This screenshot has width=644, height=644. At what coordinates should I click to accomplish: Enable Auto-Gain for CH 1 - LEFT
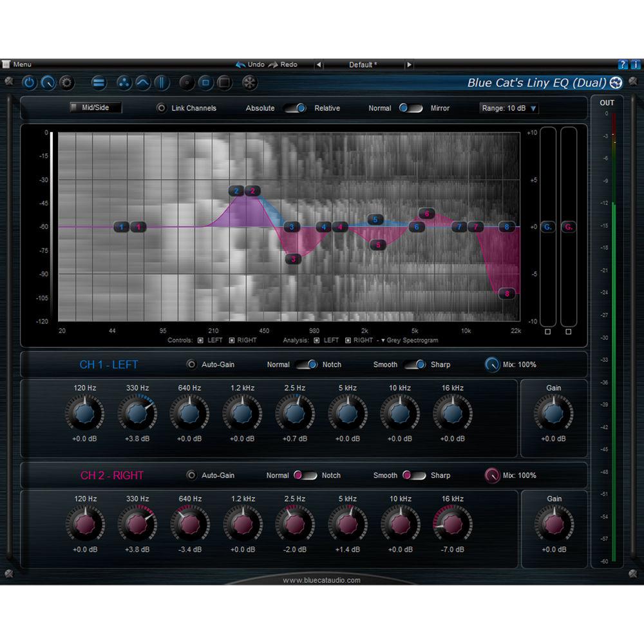pos(191,364)
